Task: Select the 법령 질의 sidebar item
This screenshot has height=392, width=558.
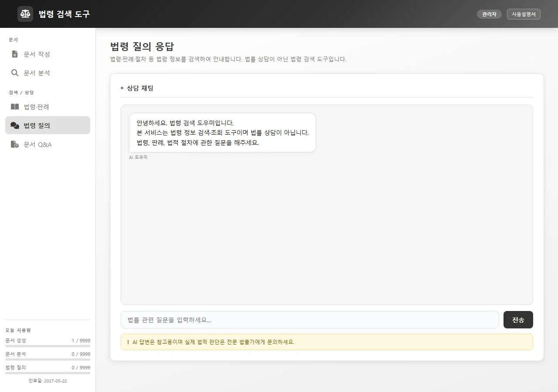Action: tap(48, 125)
